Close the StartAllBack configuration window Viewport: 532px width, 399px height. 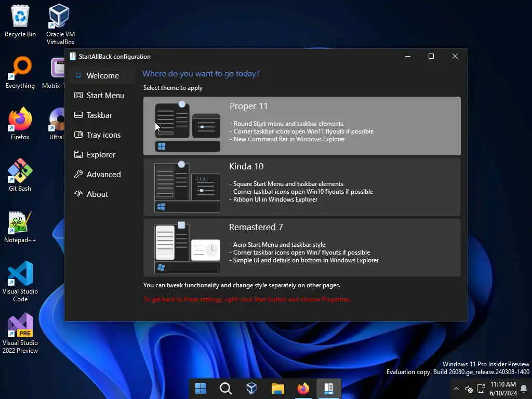coord(455,56)
